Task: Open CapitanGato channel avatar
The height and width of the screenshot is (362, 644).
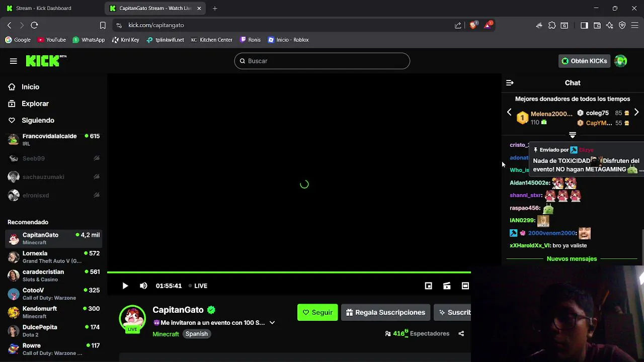Action: coord(132,318)
